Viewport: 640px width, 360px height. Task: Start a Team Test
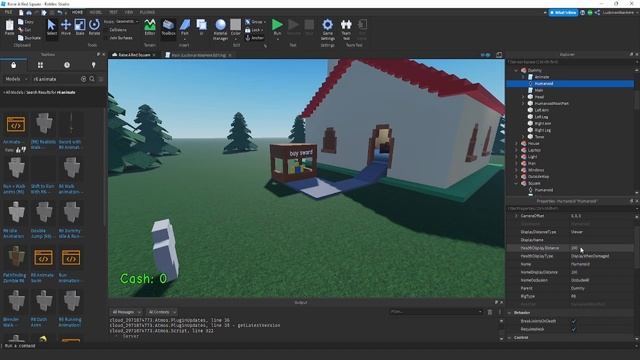(346, 29)
